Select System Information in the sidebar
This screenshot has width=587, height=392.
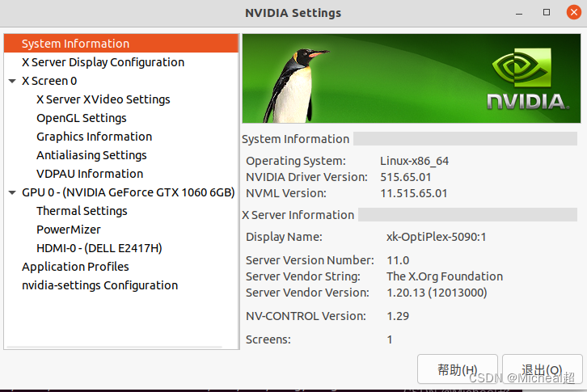tap(121, 44)
